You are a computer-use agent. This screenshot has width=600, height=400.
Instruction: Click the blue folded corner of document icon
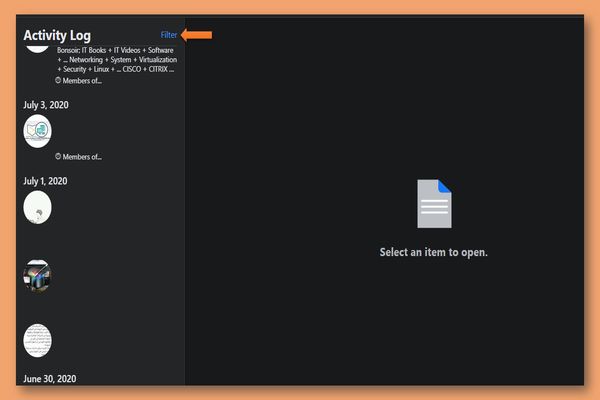click(x=446, y=186)
